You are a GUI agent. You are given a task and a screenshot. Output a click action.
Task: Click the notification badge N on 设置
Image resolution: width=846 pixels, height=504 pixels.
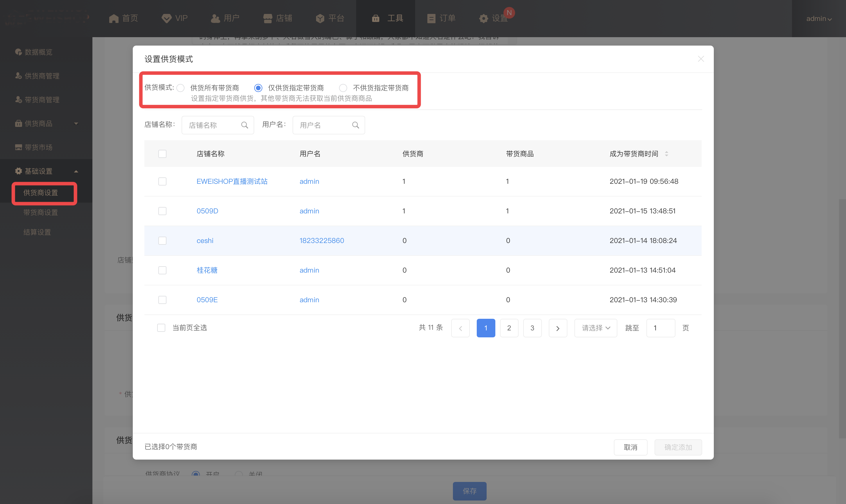509,13
